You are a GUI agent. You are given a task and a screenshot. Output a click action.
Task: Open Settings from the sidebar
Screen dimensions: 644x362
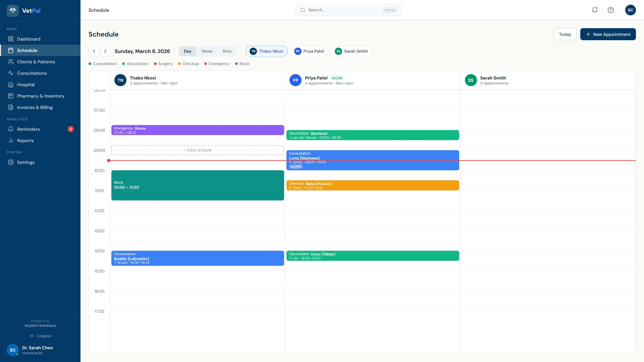click(26, 162)
